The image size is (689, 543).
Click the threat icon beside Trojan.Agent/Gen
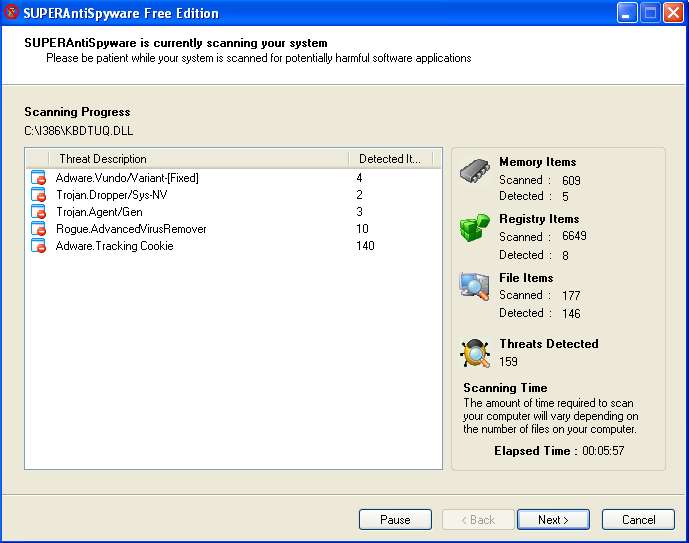tap(39, 212)
